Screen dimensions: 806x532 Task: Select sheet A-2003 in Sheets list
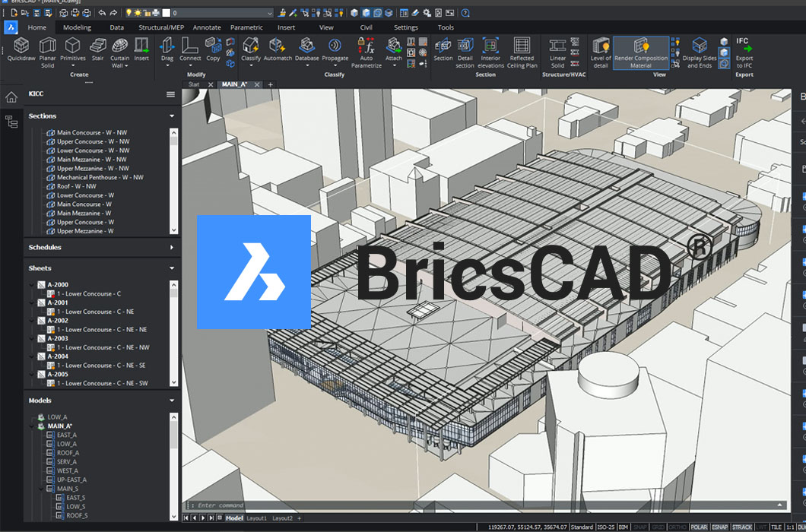[x=58, y=338]
